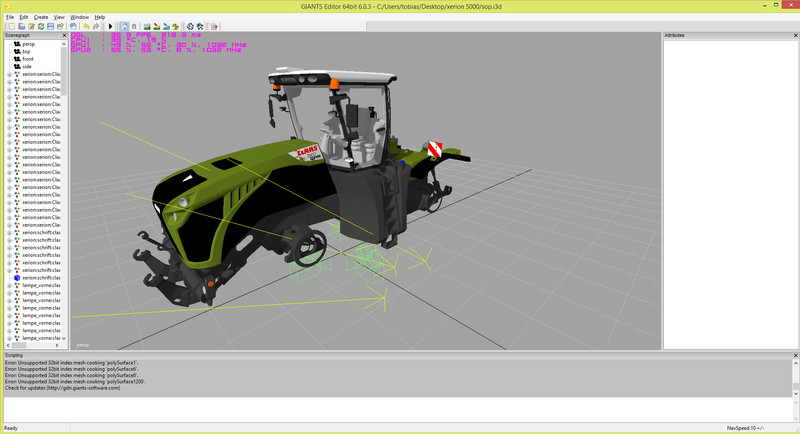The image size is (800, 434).
Task: Click the New file toolbar icon
Action: [9, 26]
